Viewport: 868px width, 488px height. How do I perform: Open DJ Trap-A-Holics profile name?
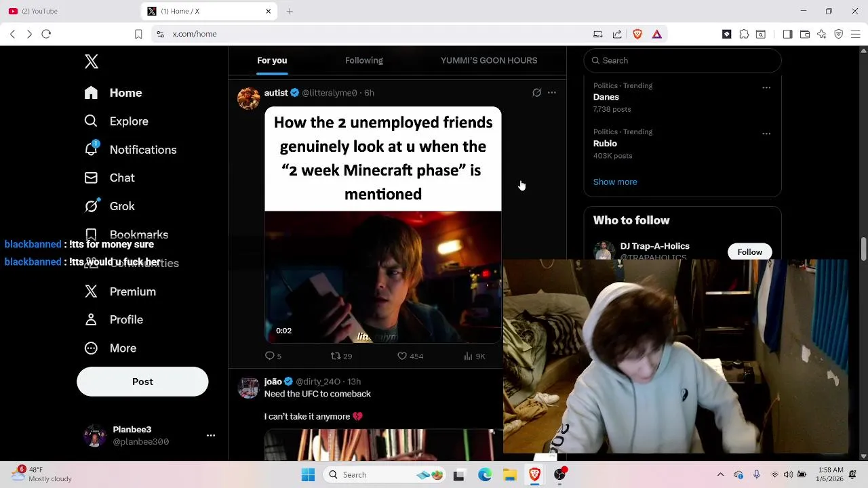[x=655, y=246]
